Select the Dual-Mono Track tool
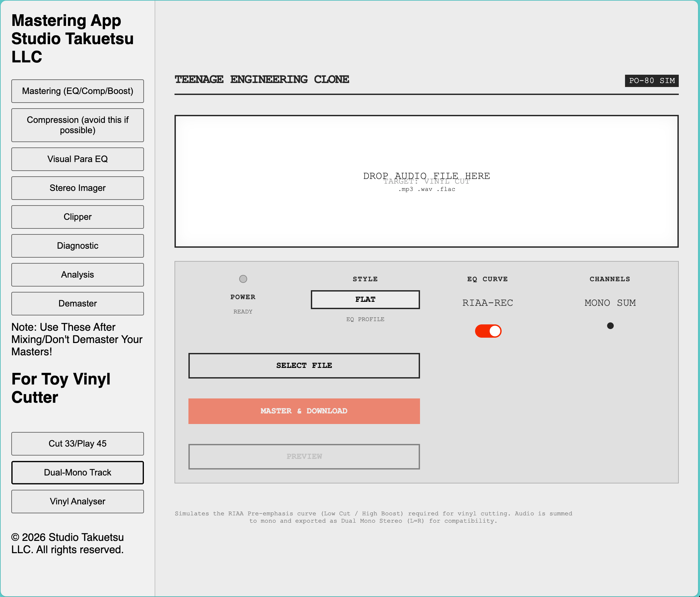 tap(77, 472)
